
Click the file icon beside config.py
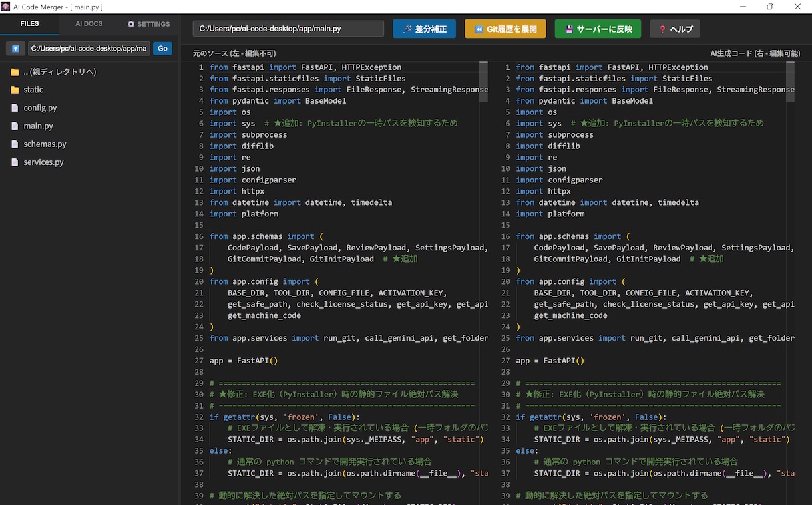coord(15,108)
